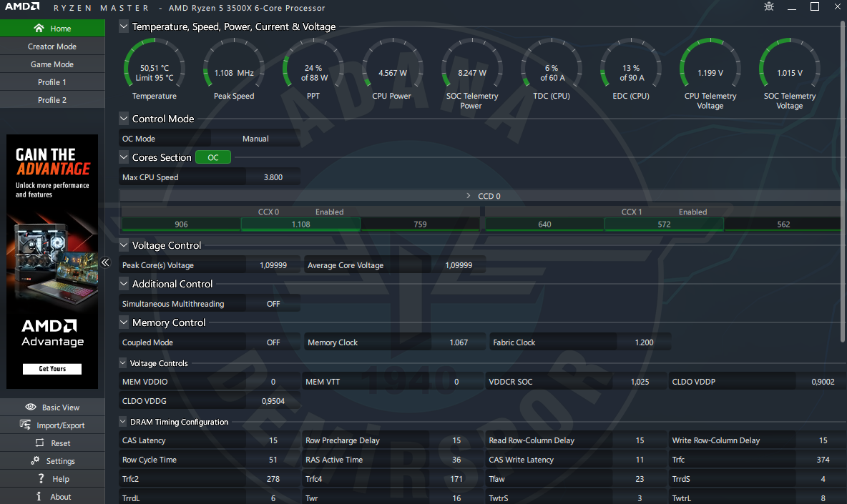Select Profile 1
Viewport: 847px width, 504px height.
tap(52, 82)
